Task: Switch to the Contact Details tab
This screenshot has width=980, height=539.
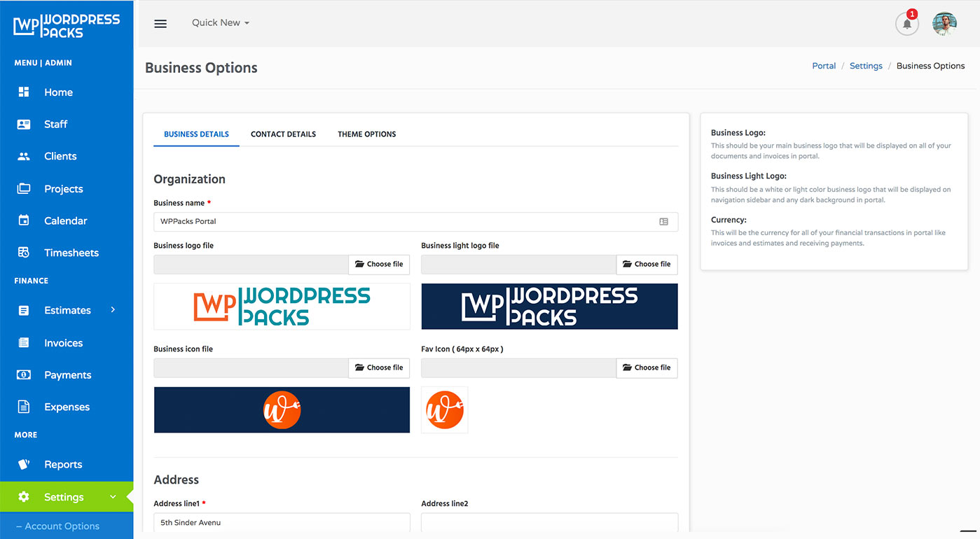Action: (283, 134)
